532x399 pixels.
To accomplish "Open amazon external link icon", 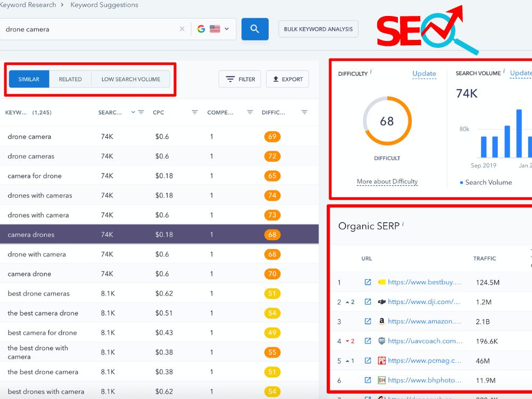I will tap(368, 321).
